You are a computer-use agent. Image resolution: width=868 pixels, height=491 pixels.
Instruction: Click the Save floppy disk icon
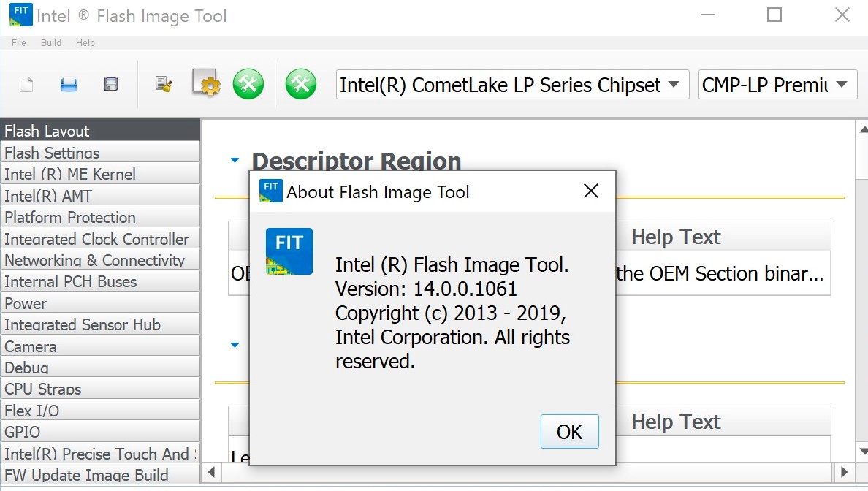click(111, 84)
